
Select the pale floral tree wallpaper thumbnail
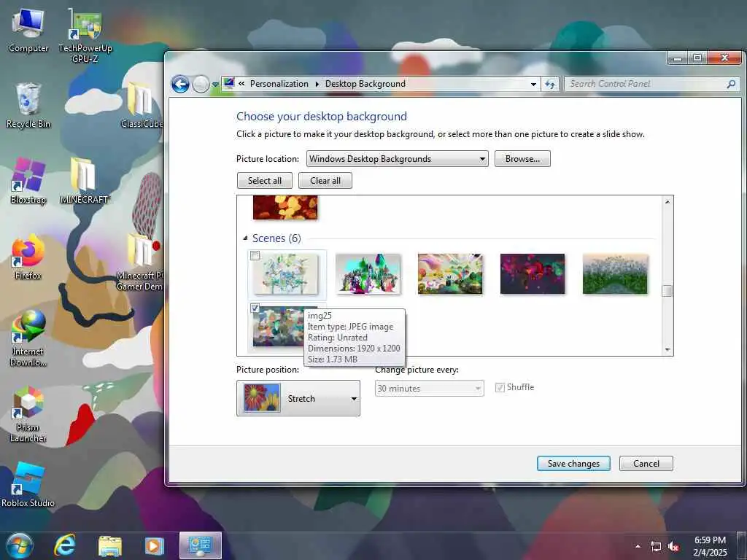tap(285, 274)
